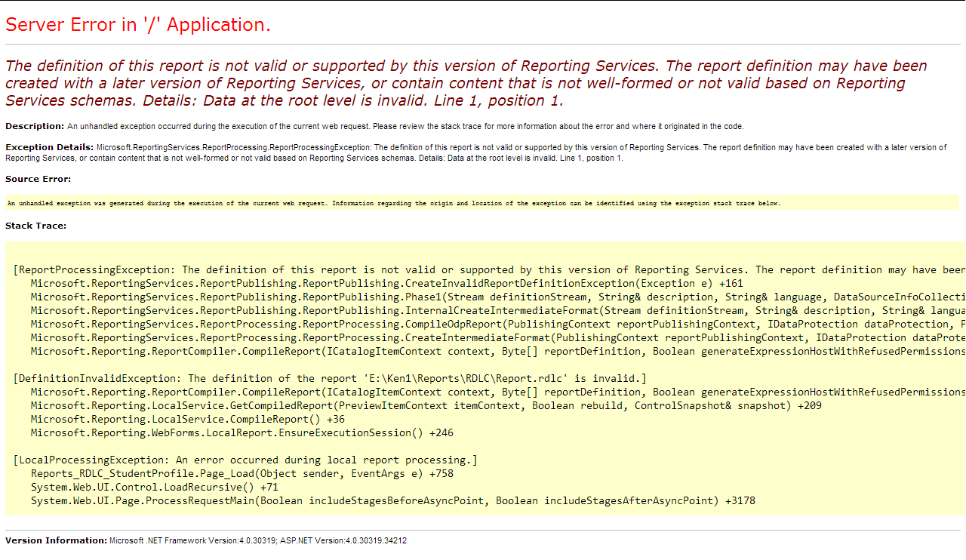Viewport: 966px width, 560px height.
Task: Select the italic red error message paragraph
Action: pos(466,83)
